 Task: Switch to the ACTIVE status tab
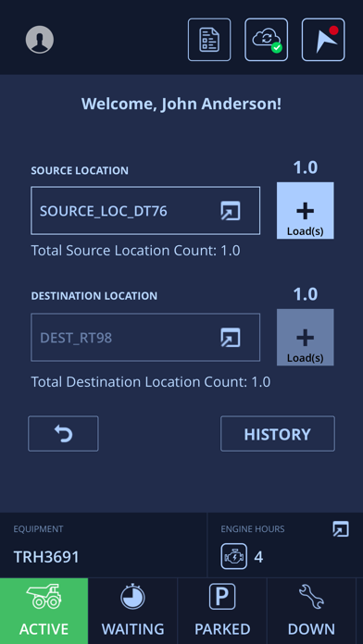44,611
